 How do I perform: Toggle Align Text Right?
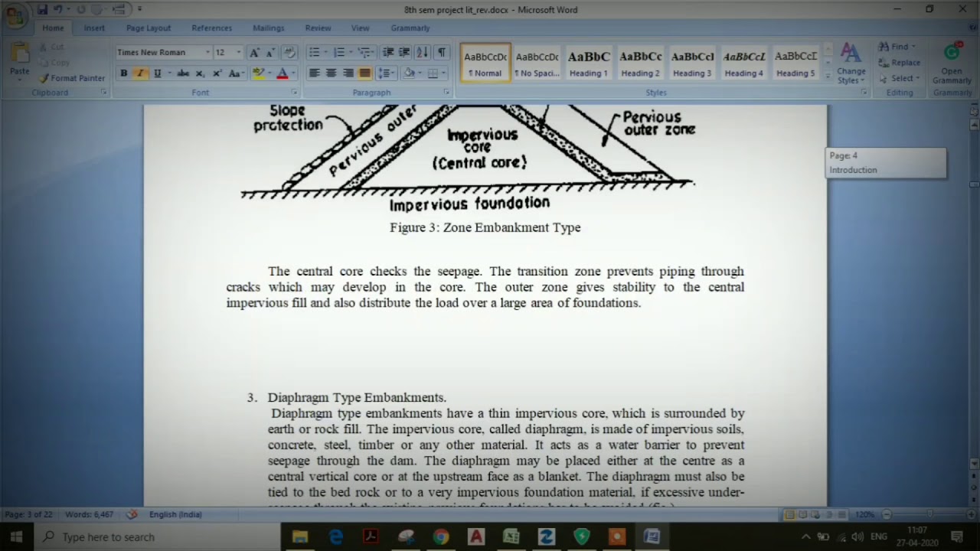click(348, 73)
